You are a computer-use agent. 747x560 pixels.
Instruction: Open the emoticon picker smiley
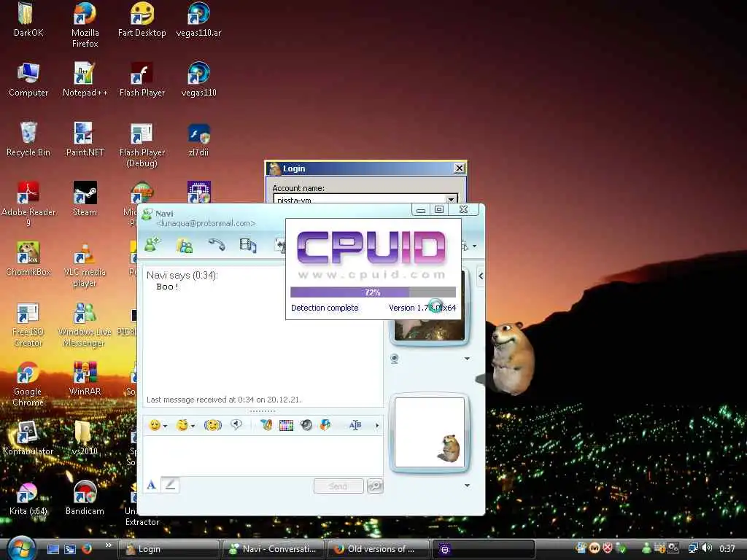[155, 425]
